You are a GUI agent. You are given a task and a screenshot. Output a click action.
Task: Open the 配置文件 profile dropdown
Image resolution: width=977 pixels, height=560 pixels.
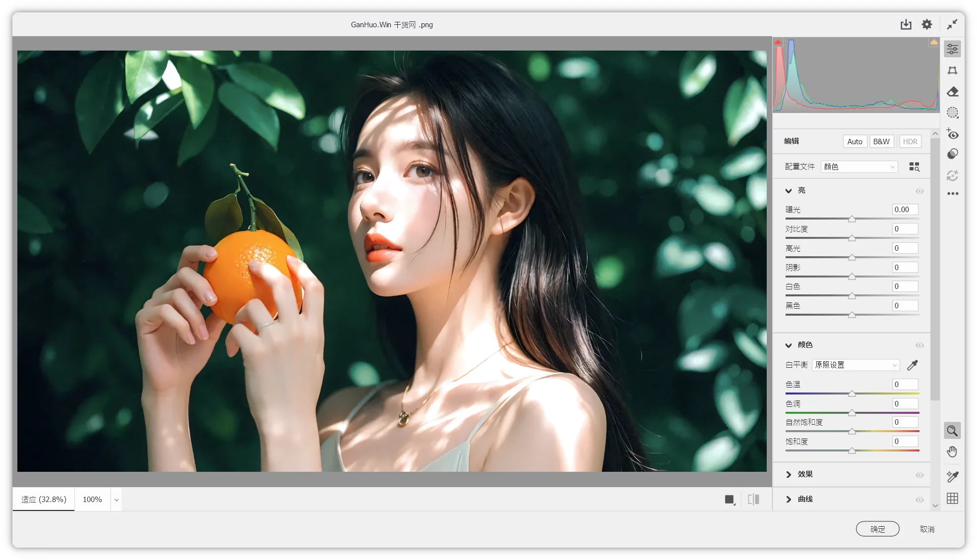click(x=859, y=167)
